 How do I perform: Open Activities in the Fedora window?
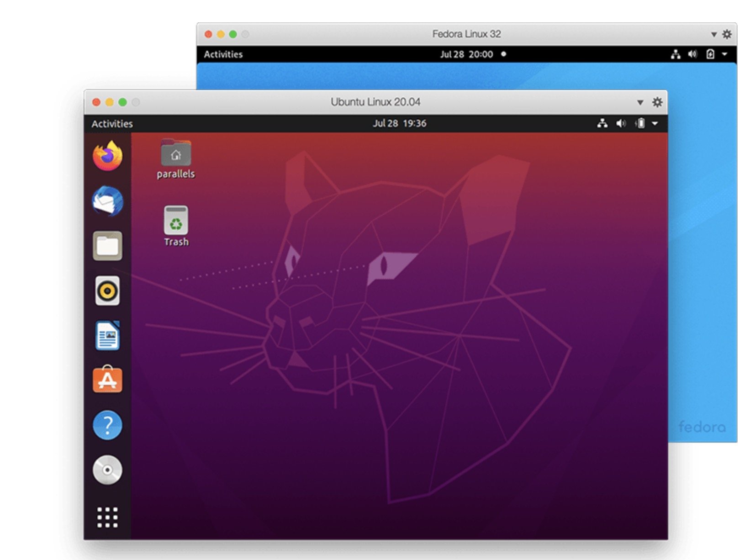point(223,54)
